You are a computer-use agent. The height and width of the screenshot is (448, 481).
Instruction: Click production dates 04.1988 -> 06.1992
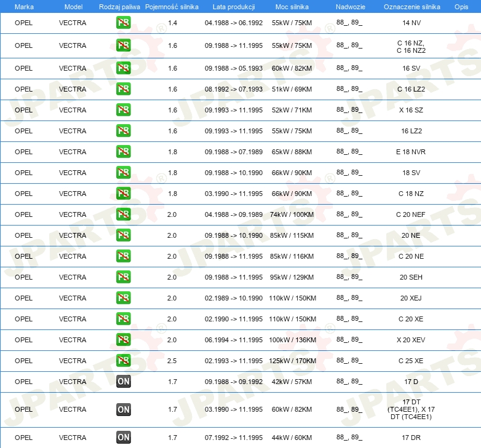[x=234, y=23]
